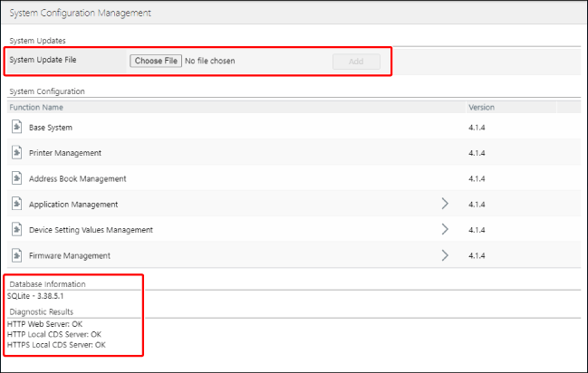This screenshot has width=588, height=373.
Task: Open Address Book Management entry
Action: tap(77, 178)
